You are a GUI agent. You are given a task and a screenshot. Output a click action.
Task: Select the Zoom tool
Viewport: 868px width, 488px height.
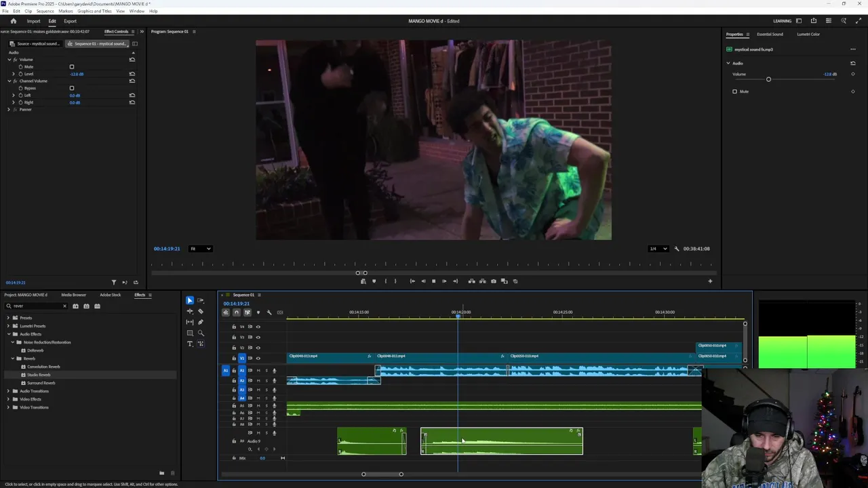coord(201,333)
